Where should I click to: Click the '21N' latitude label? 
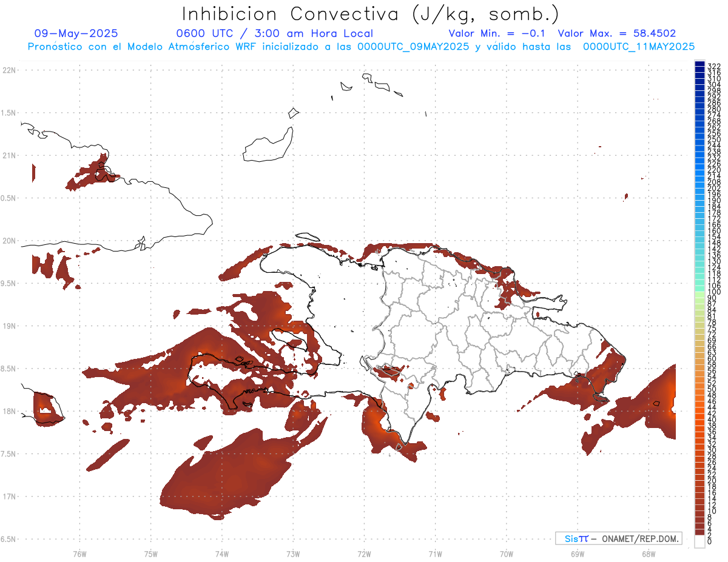click(9, 155)
